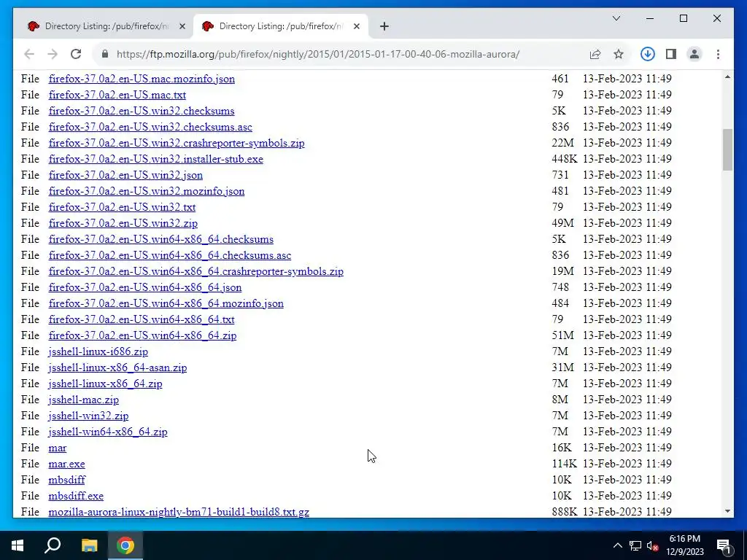Image resolution: width=747 pixels, height=560 pixels.
Task: Launch File Explorer from the taskbar
Action: (x=89, y=545)
